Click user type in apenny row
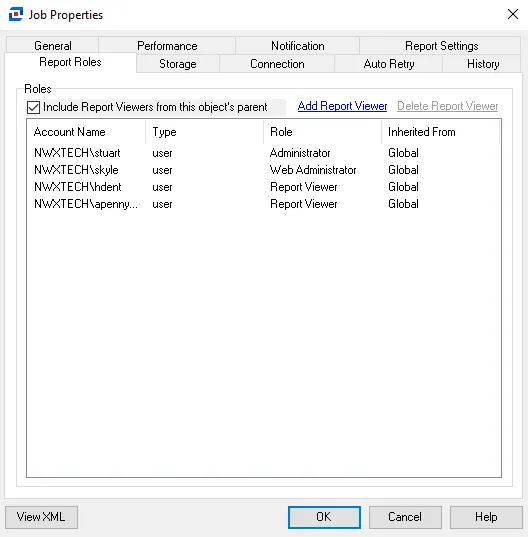 coord(162,204)
